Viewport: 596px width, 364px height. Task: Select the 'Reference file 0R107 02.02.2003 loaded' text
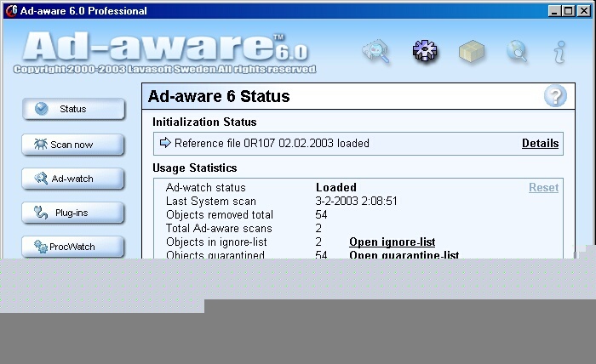tap(272, 143)
